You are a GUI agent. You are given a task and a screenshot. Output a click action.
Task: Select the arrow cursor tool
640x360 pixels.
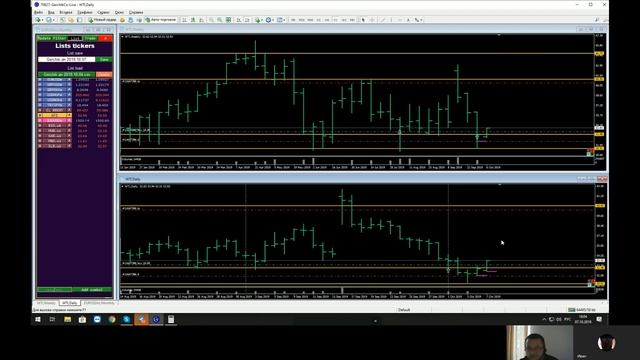pos(363,20)
